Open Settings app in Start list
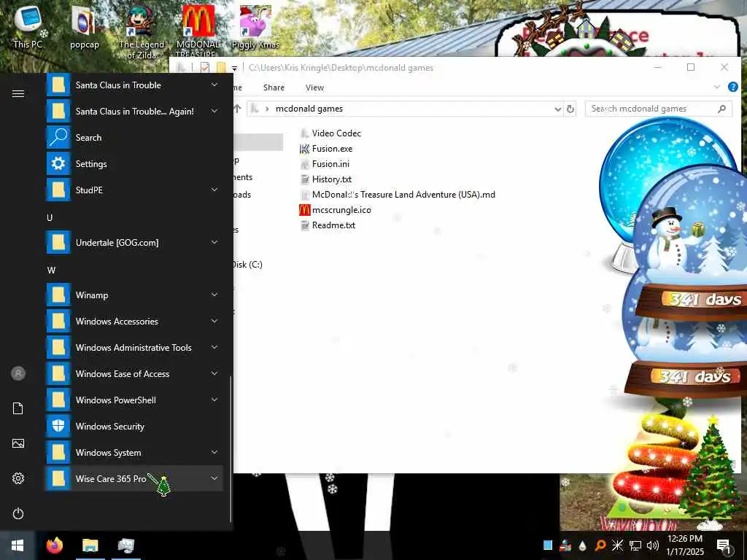The width and height of the screenshot is (747, 560). 134,164
